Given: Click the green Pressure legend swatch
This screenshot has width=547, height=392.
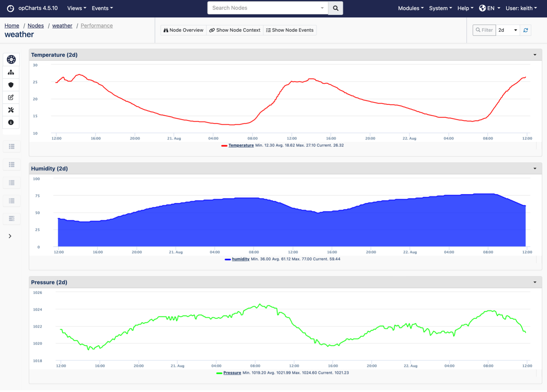Looking at the screenshot, I should coord(219,373).
